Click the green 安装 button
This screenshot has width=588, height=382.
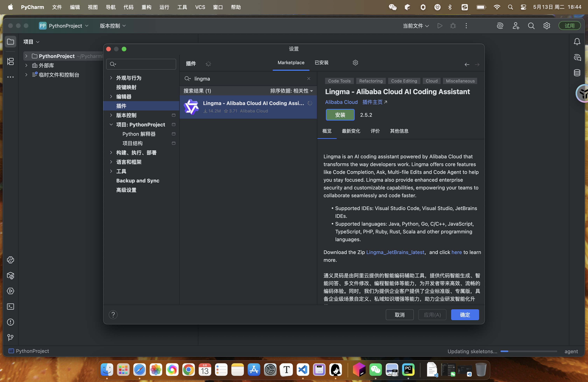coord(340,115)
